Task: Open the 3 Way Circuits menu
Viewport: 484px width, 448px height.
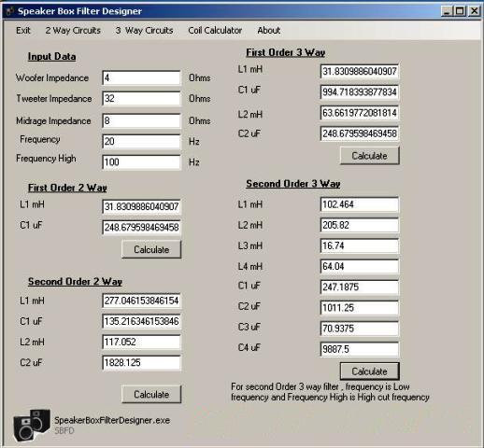Action: [x=144, y=31]
